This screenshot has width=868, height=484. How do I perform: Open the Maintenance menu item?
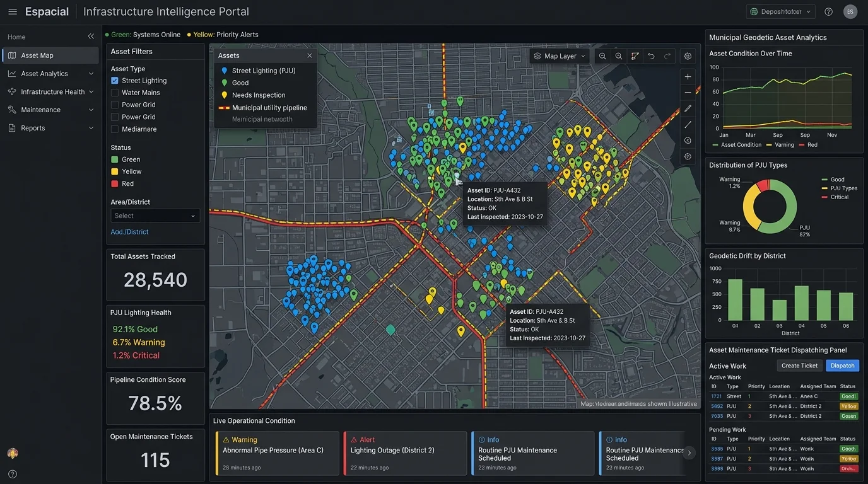click(50, 110)
